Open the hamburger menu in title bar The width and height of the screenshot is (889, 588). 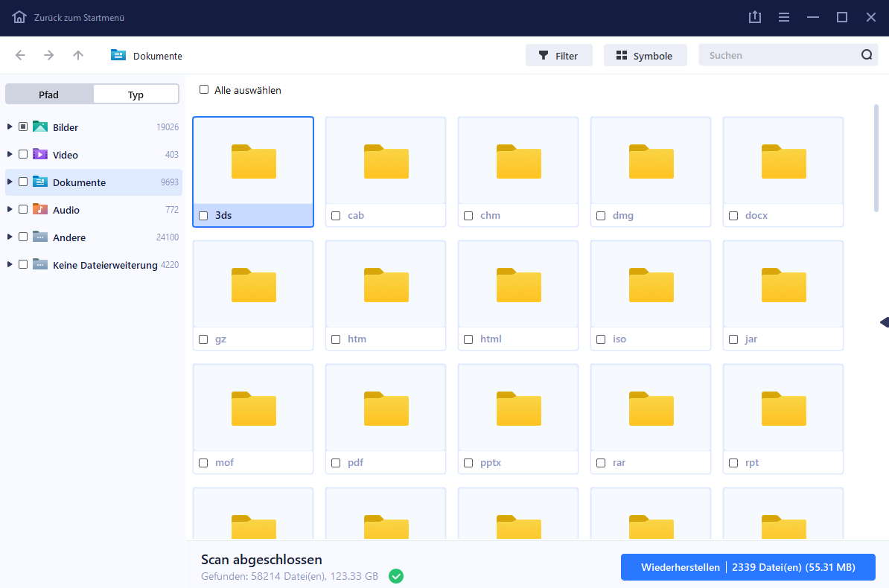click(784, 18)
